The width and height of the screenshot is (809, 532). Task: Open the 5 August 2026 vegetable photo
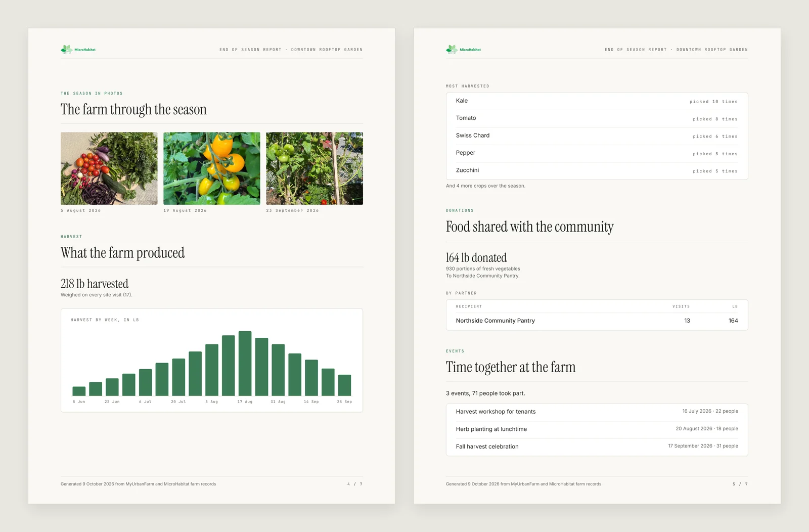tap(109, 168)
